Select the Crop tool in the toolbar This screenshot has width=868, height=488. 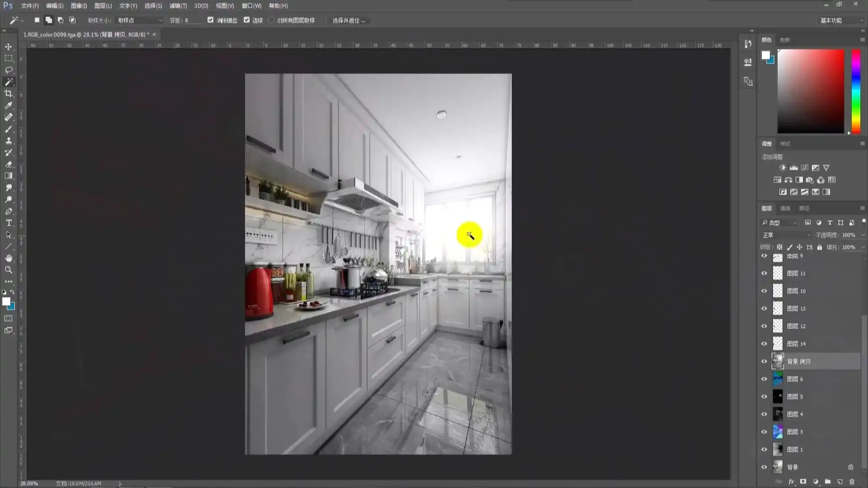(x=9, y=94)
